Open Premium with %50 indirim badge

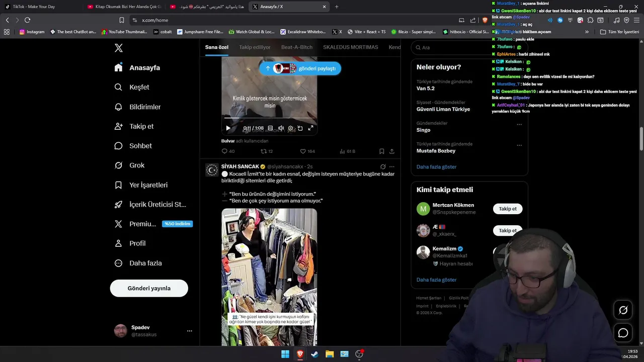[153, 224]
